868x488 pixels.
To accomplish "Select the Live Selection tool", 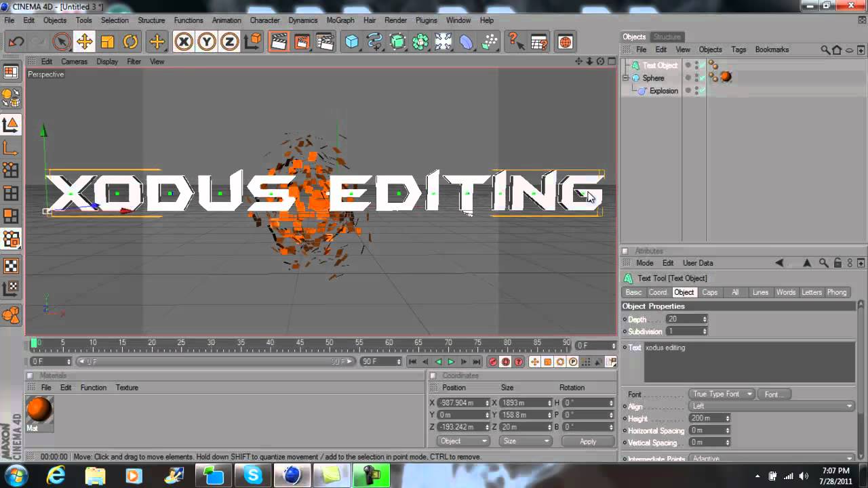I will click(61, 42).
